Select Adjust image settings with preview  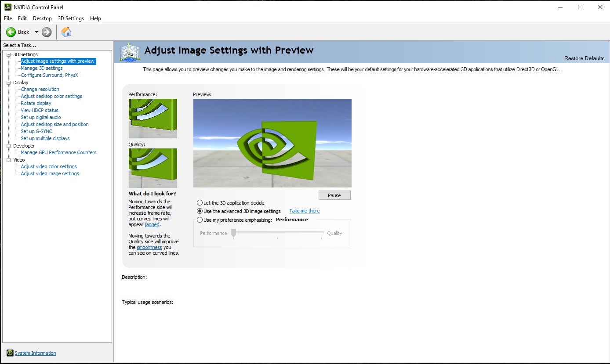58,61
